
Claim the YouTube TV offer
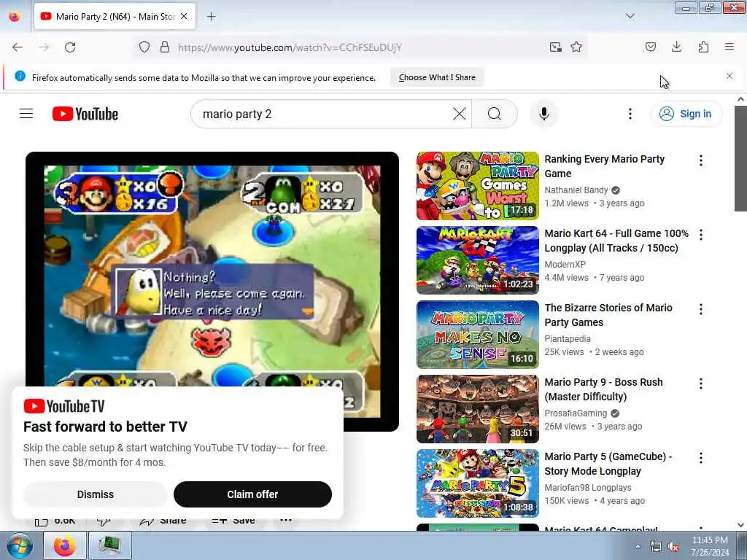pos(252,494)
